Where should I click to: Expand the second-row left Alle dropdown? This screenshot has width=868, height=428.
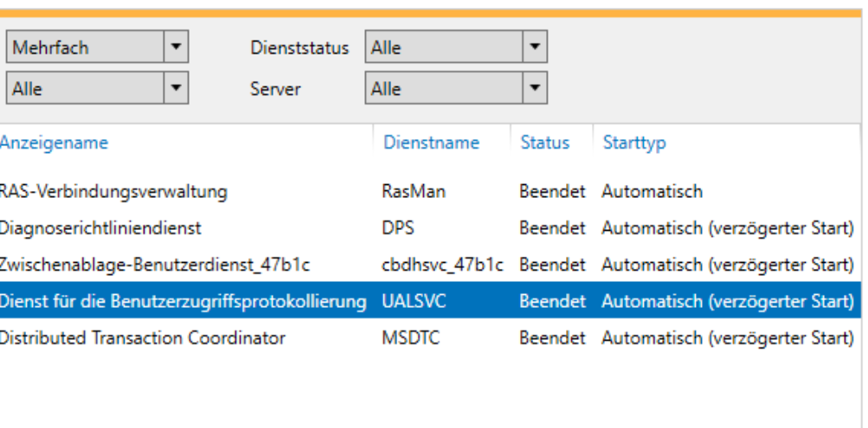[176, 87]
